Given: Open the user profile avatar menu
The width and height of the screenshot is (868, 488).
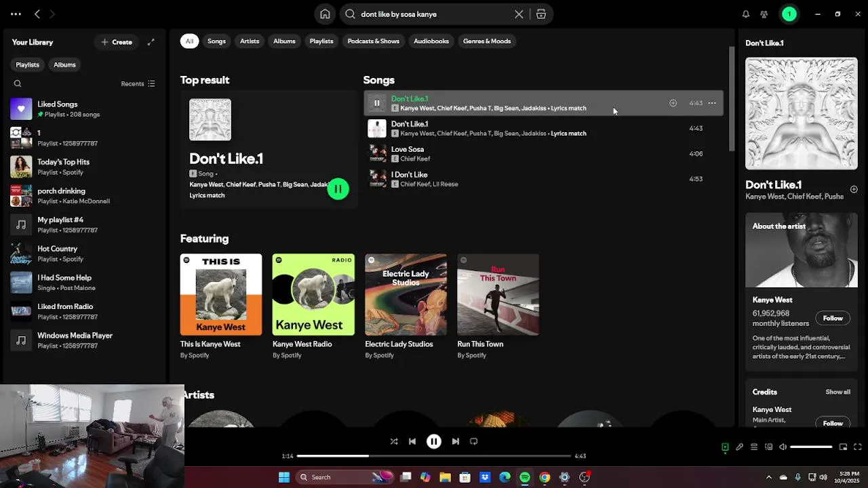Looking at the screenshot, I should (789, 14).
